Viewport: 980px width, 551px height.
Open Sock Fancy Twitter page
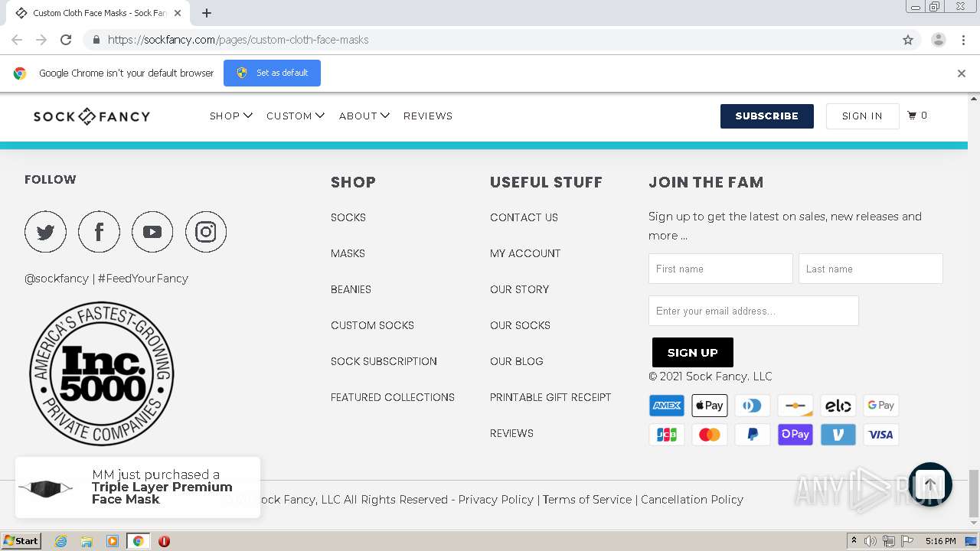pos(45,232)
